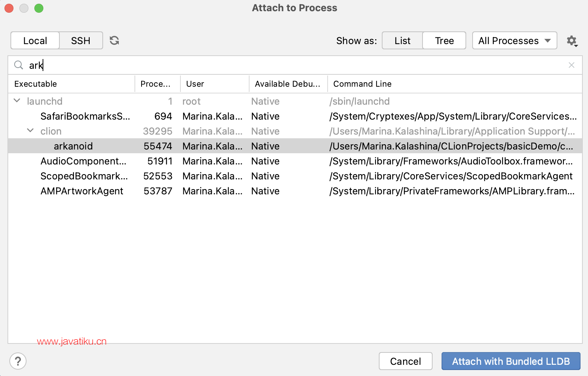Focus the process search field
588x376 pixels.
pos(295,65)
